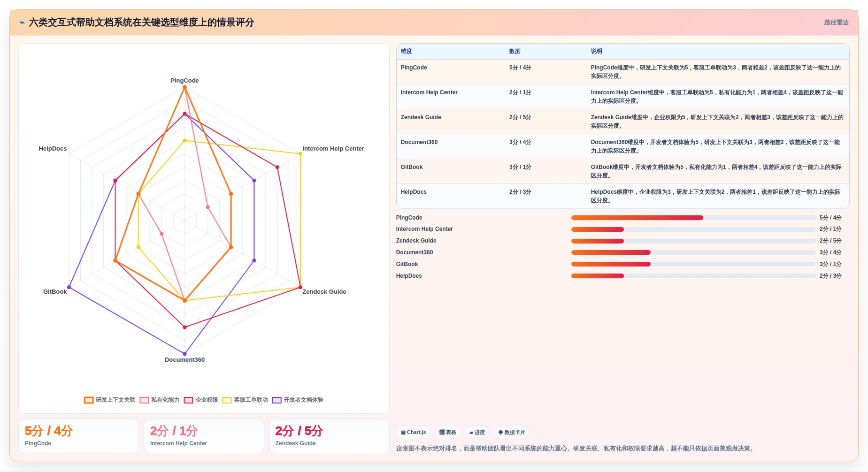This screenshot has height=472, width=868.
Task: Hide the 开发者文档体验 series via legend label
Action: (303, 400)
